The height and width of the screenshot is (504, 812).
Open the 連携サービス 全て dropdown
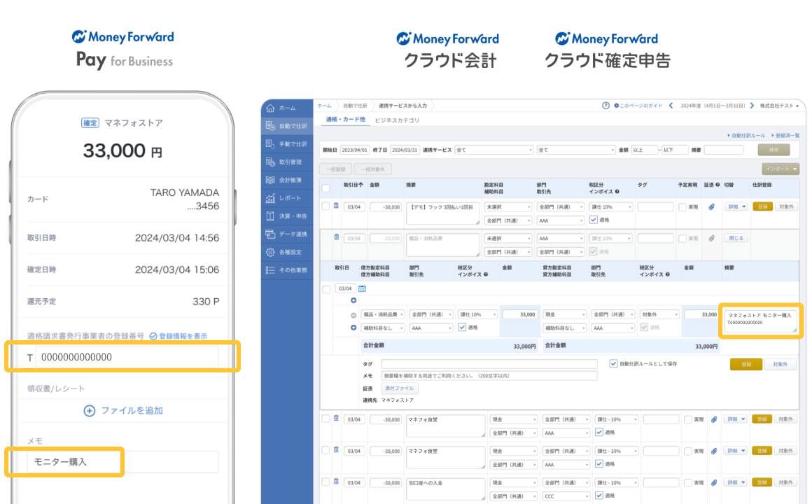click(494, 150)
